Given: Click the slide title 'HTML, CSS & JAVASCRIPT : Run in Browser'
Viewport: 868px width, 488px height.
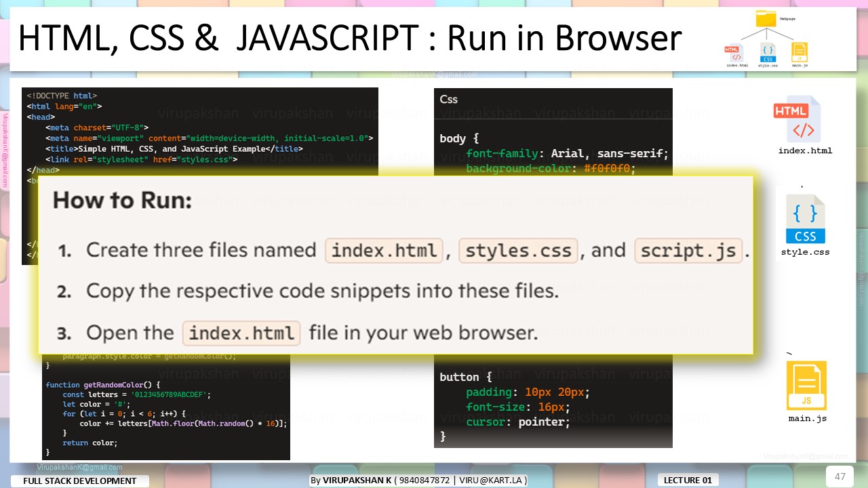Looking at the screenshot, I should 349,39.
